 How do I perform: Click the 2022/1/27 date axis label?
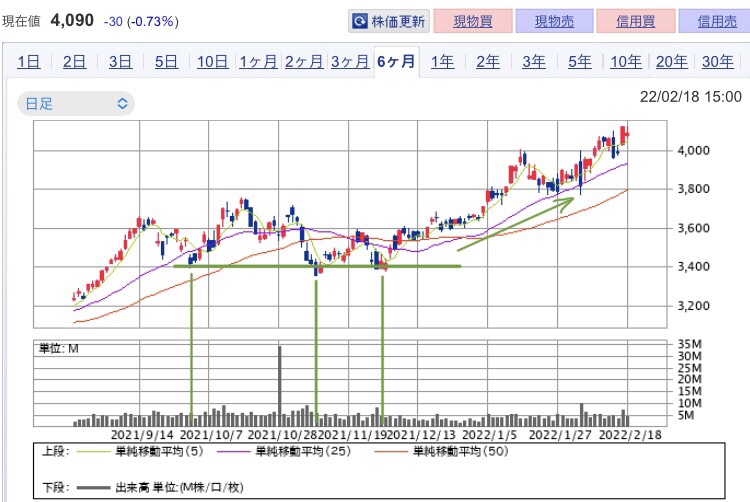(x=560, y=435)
